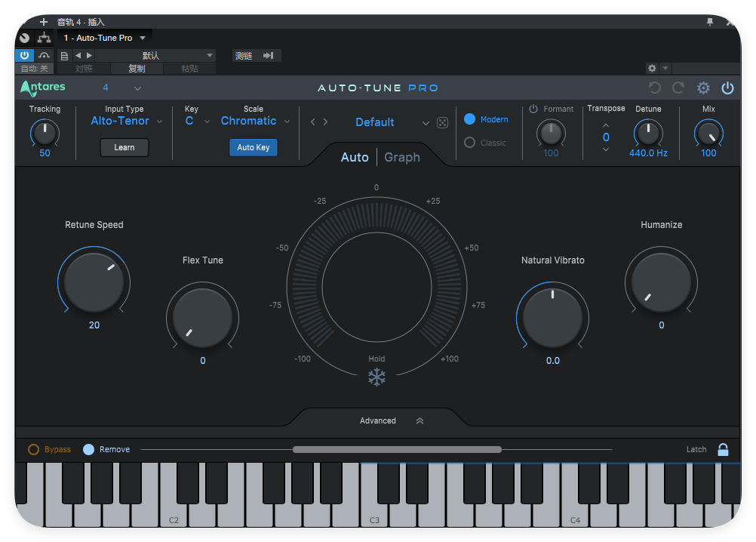Click the sidechain arrow icon

click(x=268, y=55)
